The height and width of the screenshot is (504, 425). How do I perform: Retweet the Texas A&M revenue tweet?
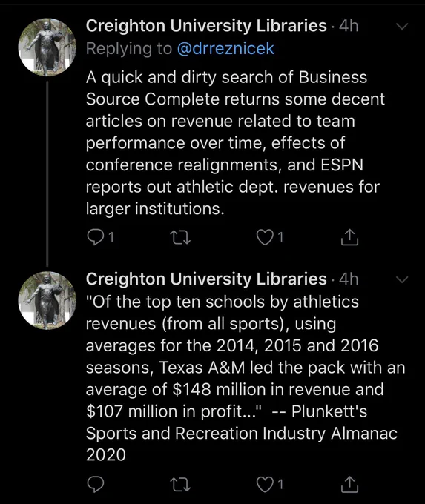point(180,485)
